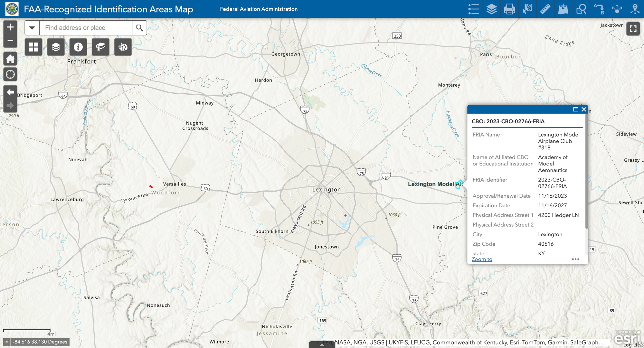Click the search magnifier button
This screenshot has height=348, width=644.
[x=139, y=28]
